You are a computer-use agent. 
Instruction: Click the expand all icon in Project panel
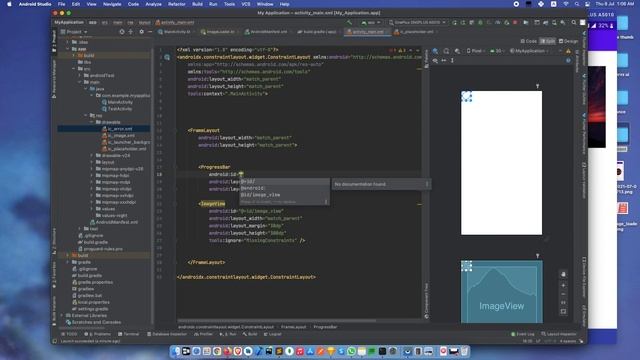coord(131,31)
